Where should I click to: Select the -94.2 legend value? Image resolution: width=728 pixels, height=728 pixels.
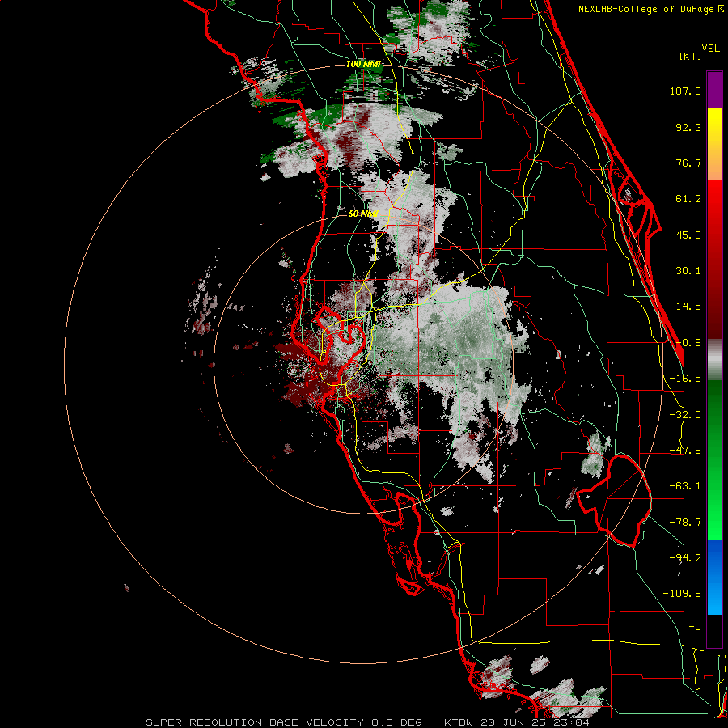pyautogui.click(x=685, y=557)
